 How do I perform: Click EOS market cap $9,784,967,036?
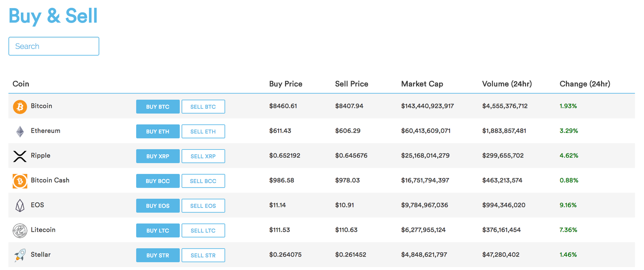[425, 205]
